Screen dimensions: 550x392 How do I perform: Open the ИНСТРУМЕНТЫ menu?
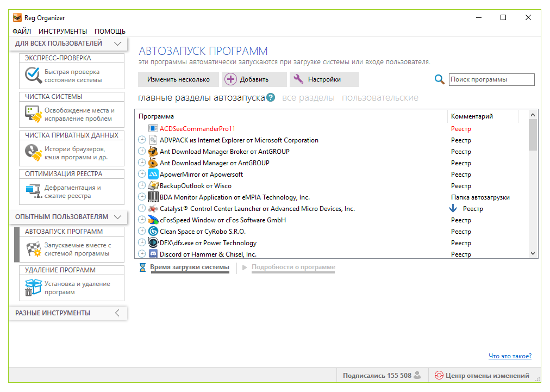click(x=63, y=31)
